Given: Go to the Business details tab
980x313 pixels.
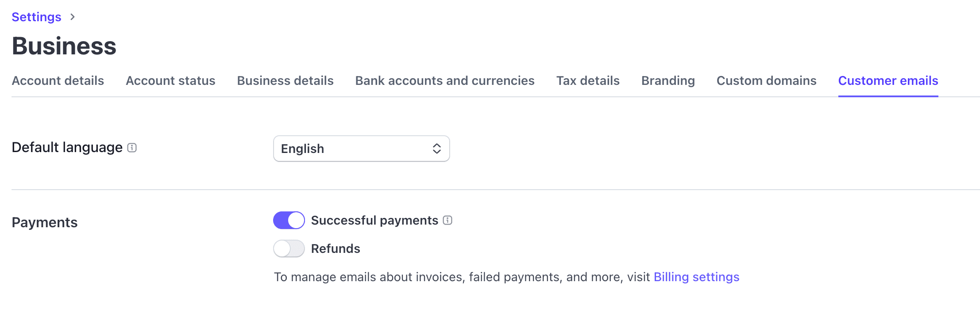Looking at the screenshot, I should click(285, 81).
